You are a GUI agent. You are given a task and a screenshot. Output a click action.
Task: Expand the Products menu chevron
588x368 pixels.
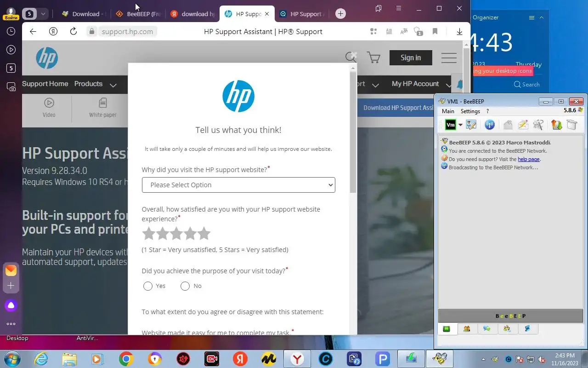tap(113, 85)
